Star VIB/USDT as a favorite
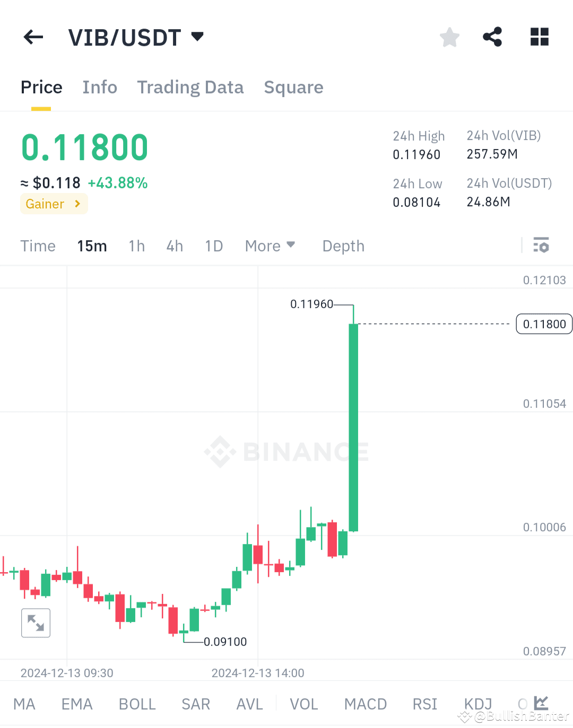 449,37
